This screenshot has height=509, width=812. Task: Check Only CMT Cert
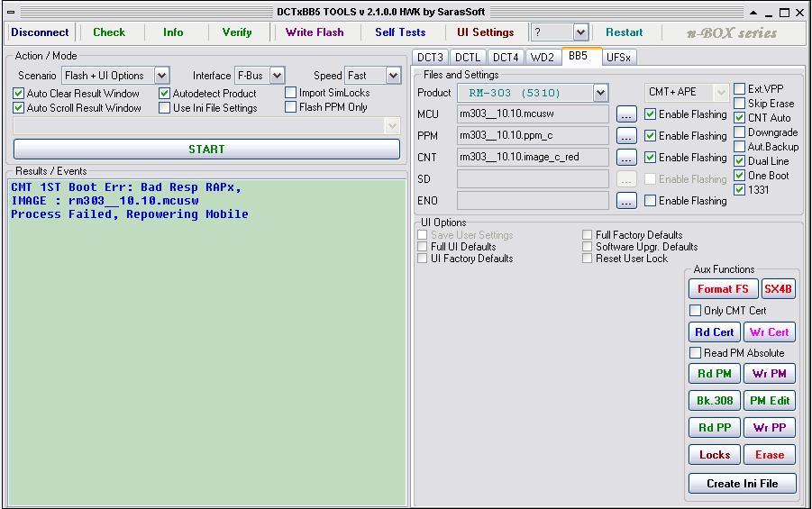click(x=695, y=311)
